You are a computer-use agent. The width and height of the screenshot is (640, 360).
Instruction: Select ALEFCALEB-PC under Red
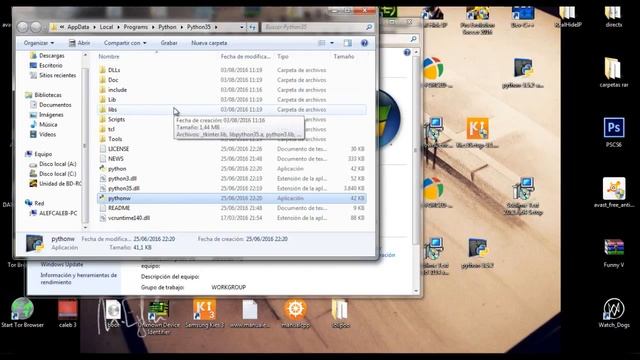point(58,213)
